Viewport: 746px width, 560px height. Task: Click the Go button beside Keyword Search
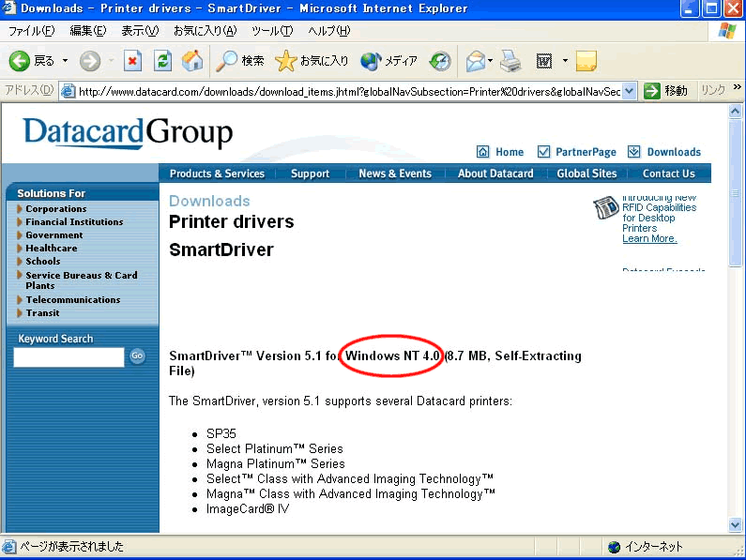click(137, 356)
